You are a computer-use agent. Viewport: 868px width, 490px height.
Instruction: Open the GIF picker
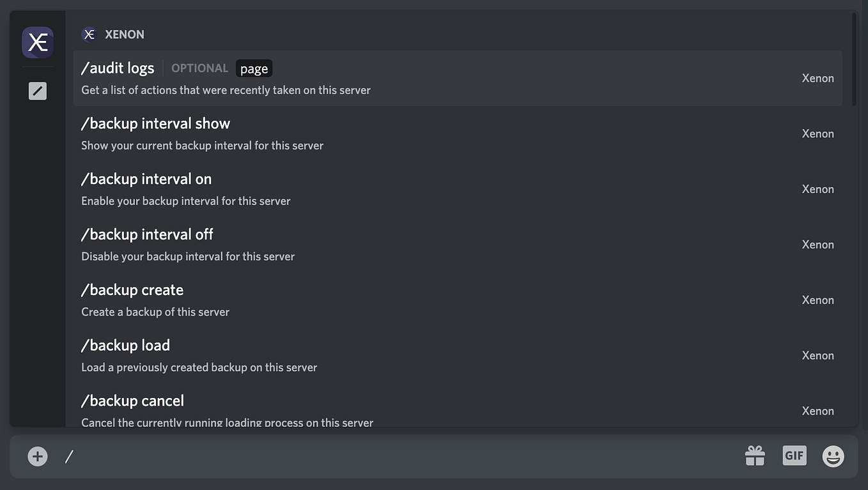(x=794, y=456)
